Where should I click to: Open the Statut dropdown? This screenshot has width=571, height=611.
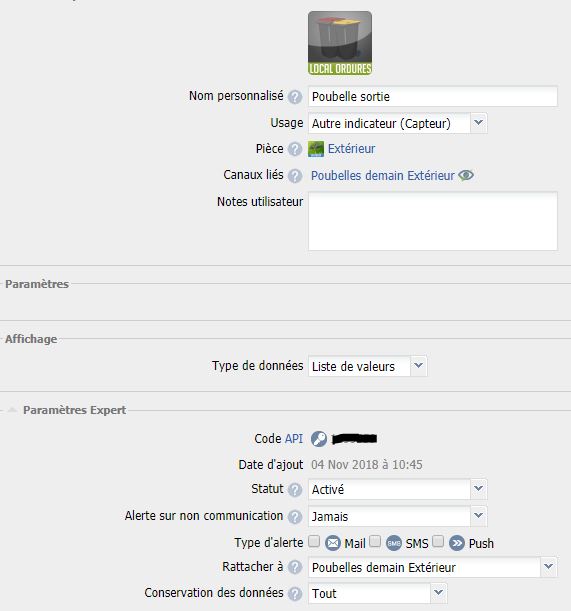pos(398,489)
